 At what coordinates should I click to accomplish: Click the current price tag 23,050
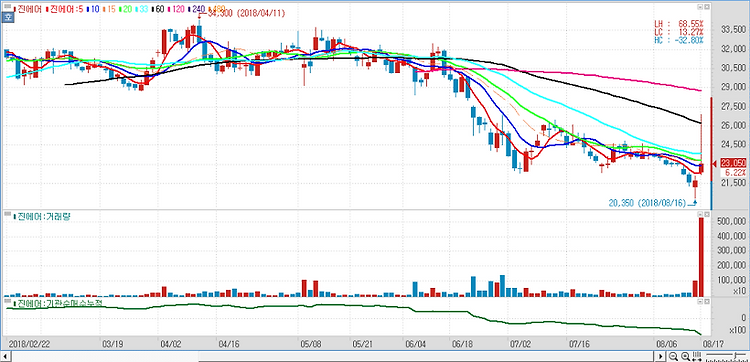click(733, 164)
